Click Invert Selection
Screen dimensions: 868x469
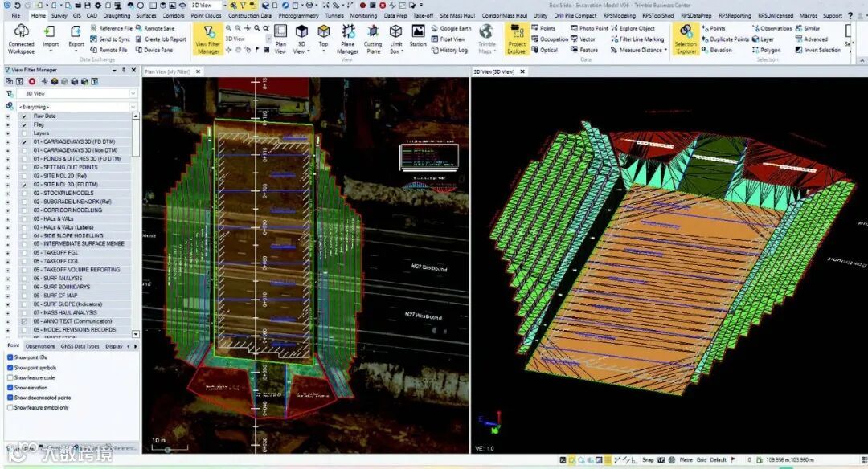pyautogui.click(x=817, y=50)
